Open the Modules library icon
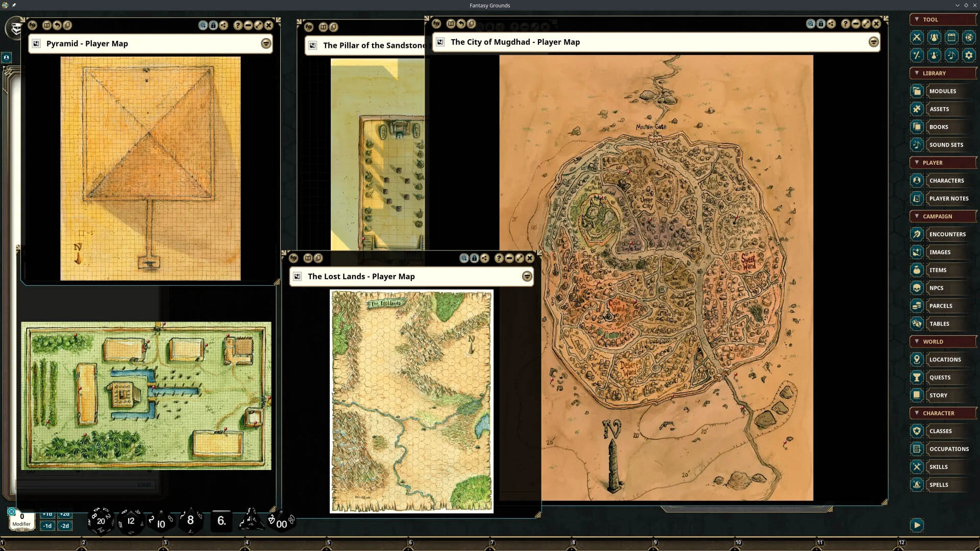Image resolution: width=980 pixels, height=551 pixels. 917,91
